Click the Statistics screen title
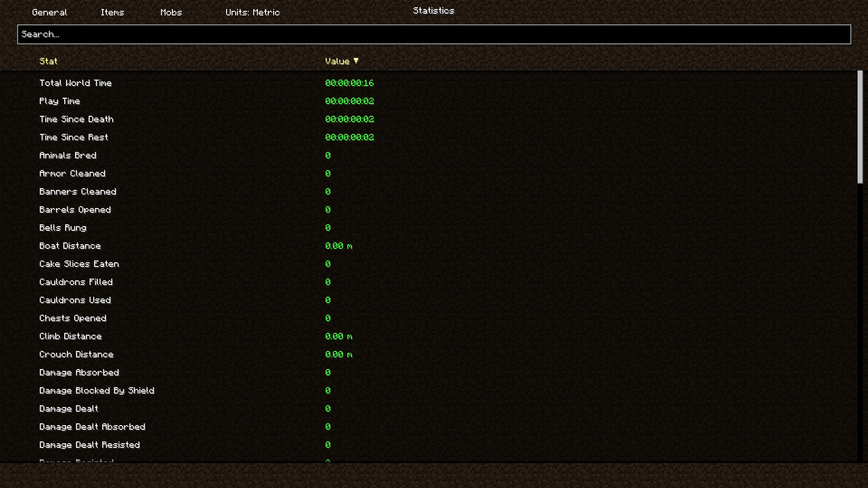The image size is (868, 488). [433, 10]
